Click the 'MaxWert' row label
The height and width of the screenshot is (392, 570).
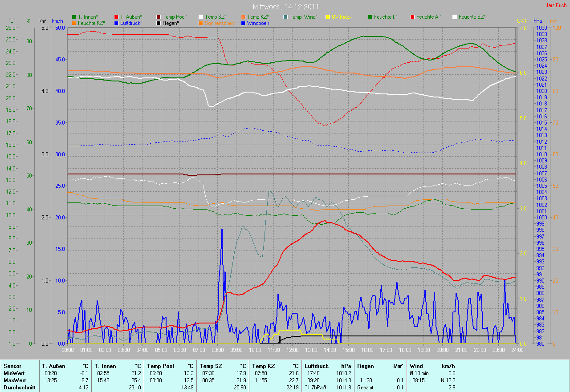(15, 380)
